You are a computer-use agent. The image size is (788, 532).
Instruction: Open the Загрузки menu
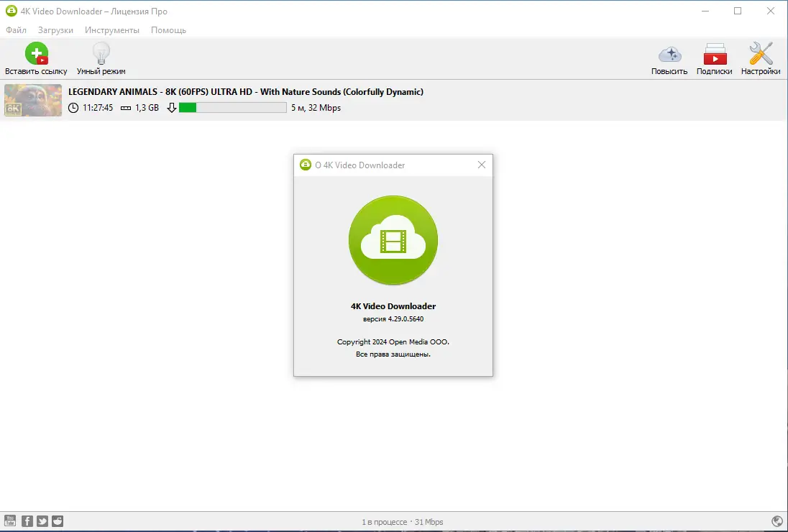(55, 30)
